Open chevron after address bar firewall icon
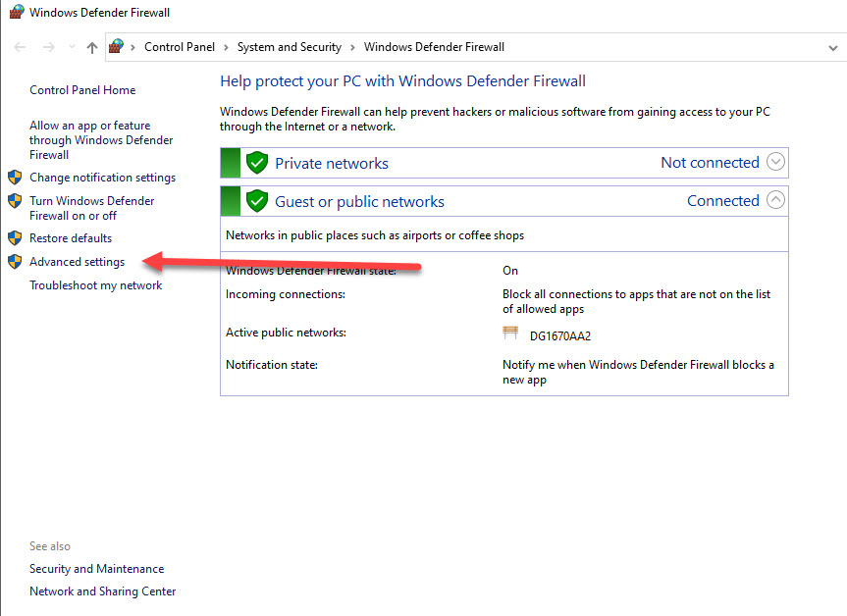This screenshot has height=616, width=847. pyautogui.click(x=132, y=47)
